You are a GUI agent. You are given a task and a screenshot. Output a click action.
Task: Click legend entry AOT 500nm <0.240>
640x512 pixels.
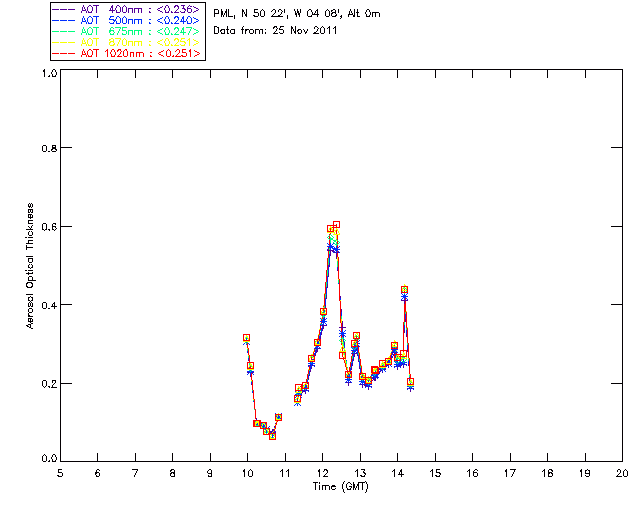(127, 20)
